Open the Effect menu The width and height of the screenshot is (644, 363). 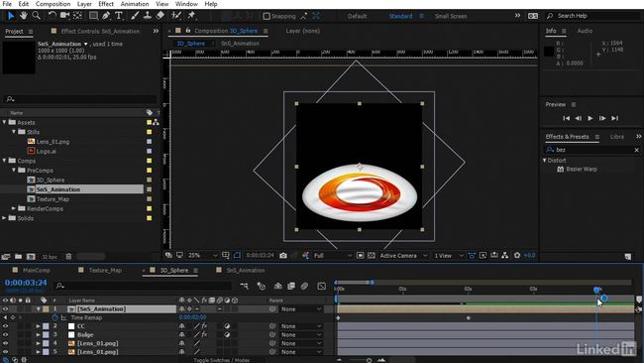tap(106, 4)
